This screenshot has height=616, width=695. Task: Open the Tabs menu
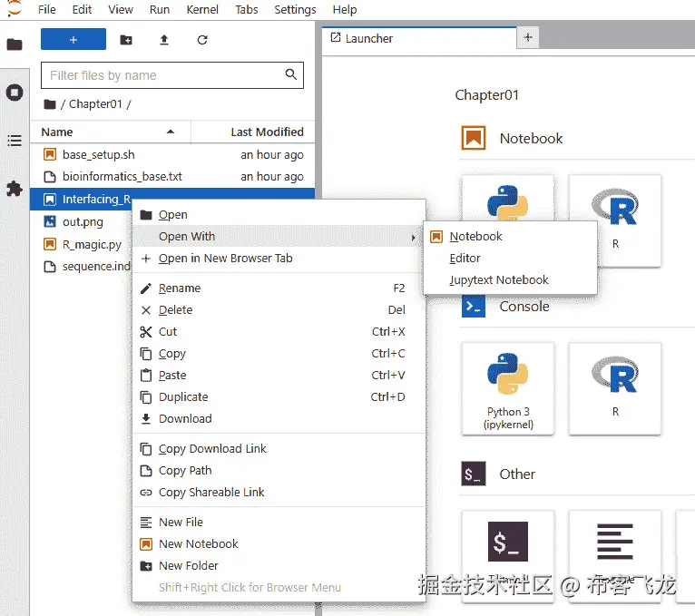[x=247, y=9]
